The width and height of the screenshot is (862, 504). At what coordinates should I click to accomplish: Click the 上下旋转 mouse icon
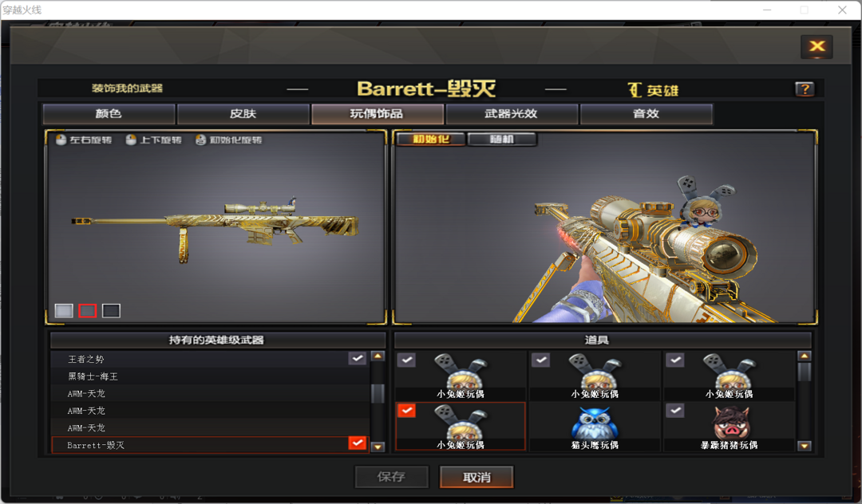[x=131, y=140]
